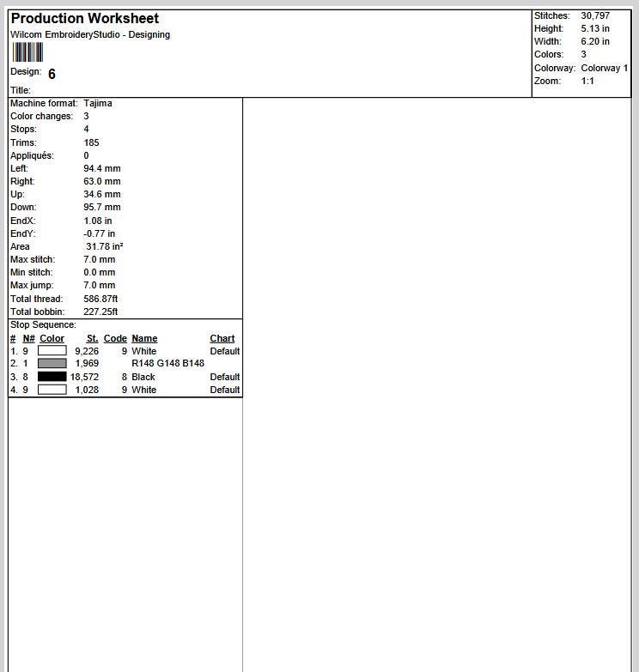Click the name R148 G148 B148
This screenshot has width=639, height=672.
168,363
